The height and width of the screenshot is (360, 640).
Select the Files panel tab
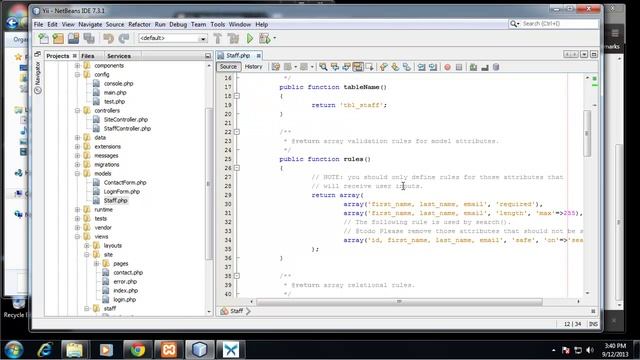(x=88, y=56)
